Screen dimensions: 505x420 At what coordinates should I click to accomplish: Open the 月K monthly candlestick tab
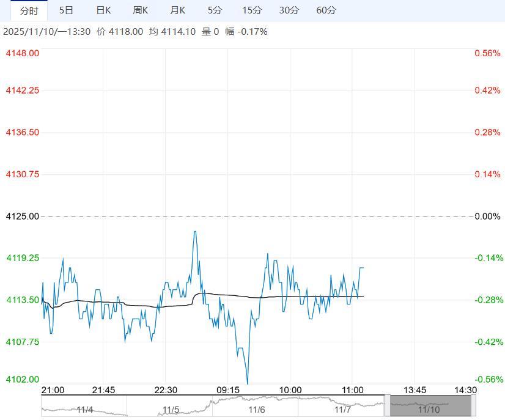178,10
